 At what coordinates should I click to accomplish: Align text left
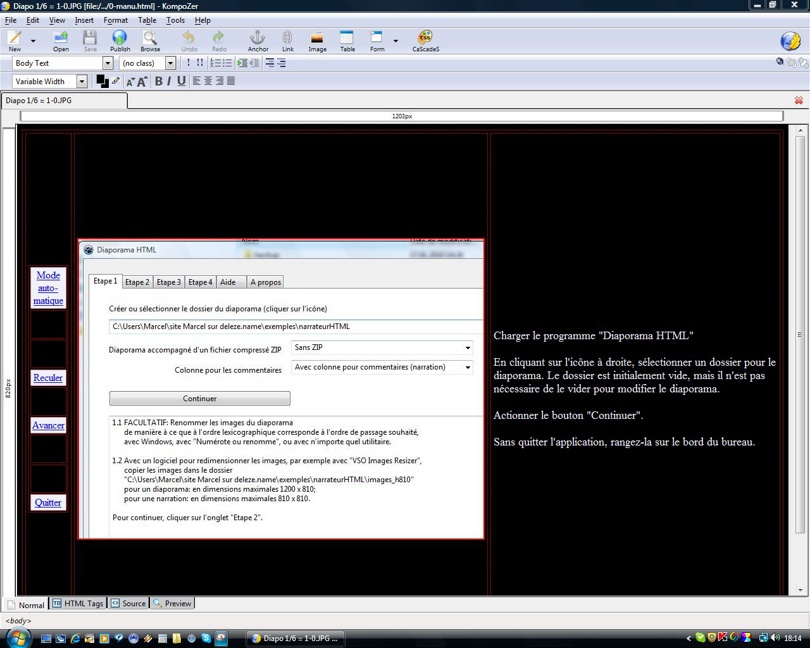point(196,81)
